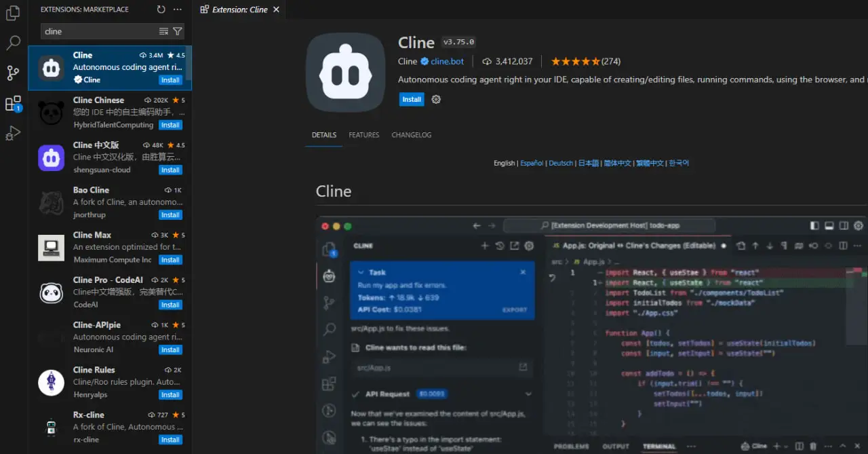This screenshot has height=454, width=868.
Task: Open the Explorer view in activity bar
Action: (13, 13)
